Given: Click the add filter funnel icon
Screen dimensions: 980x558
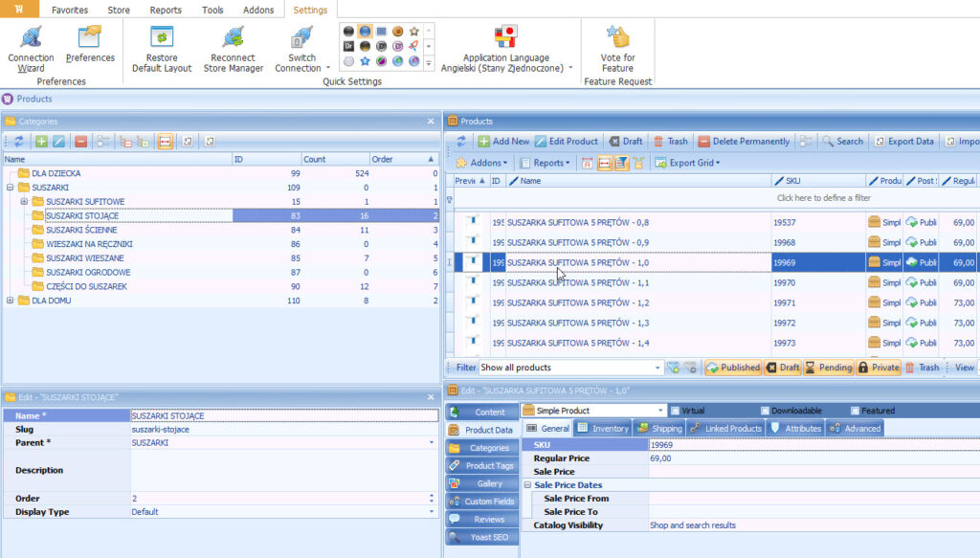Looking at the screenshot, I should tap(673, 368).
